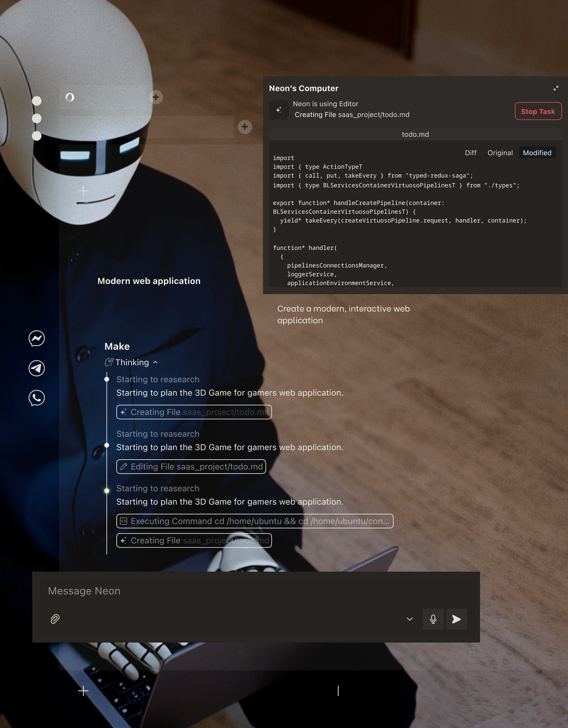Viewport: 568px width, 728px height.
Task: Click the lower round plus button
Action: coord(245,127)
